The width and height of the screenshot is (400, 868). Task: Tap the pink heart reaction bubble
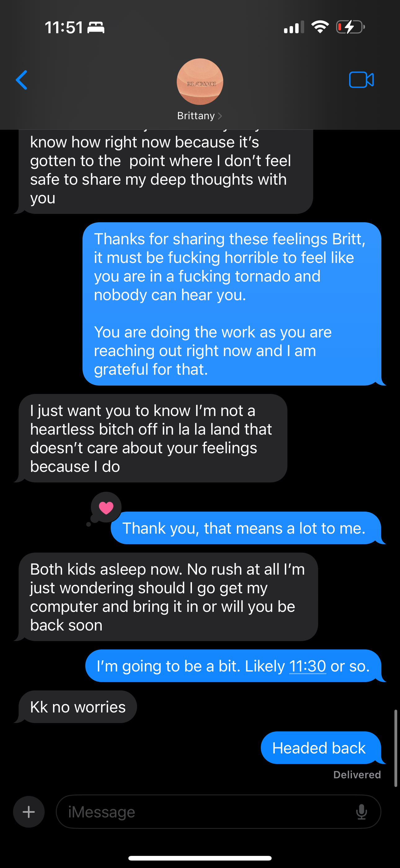tap(106, 508)
